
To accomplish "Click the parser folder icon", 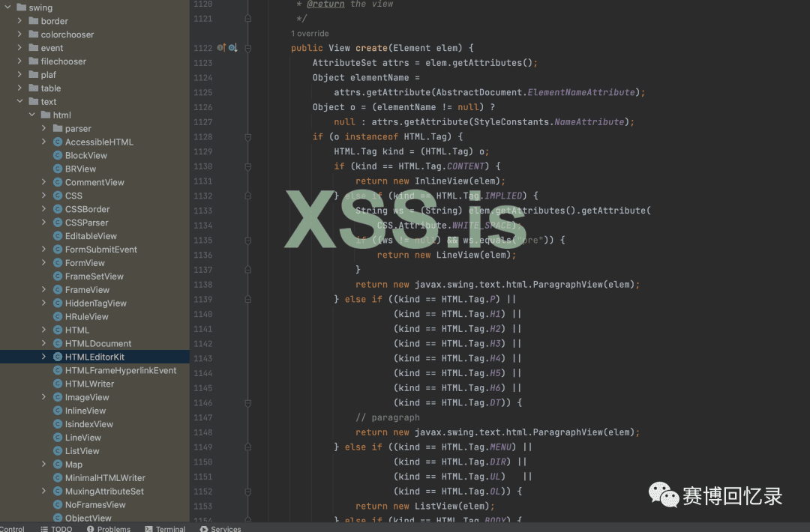I will pyautogui.click(x=58, y=128).
